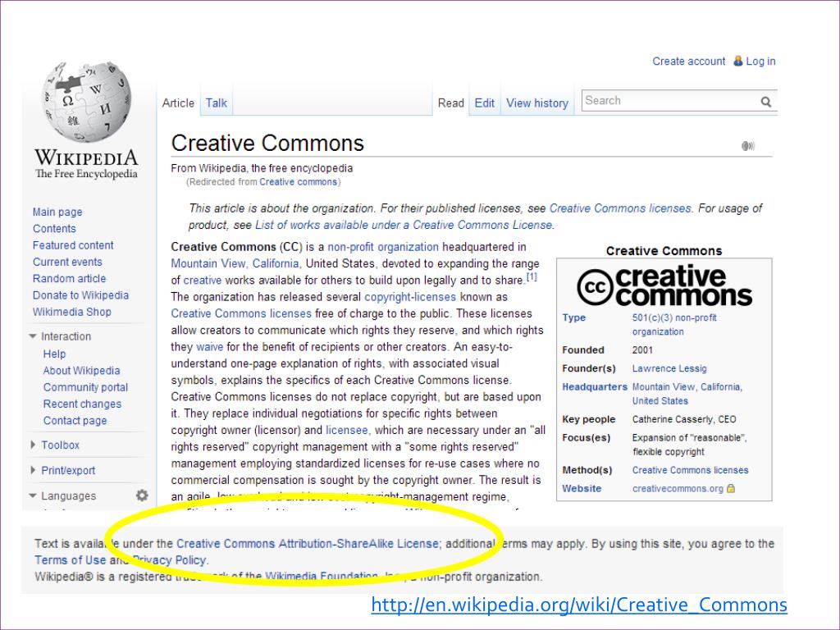Image resolution: width=840 pixels, height=630 pixels.
Task: Open the Privacy Policy footer link
Action: 169,559
